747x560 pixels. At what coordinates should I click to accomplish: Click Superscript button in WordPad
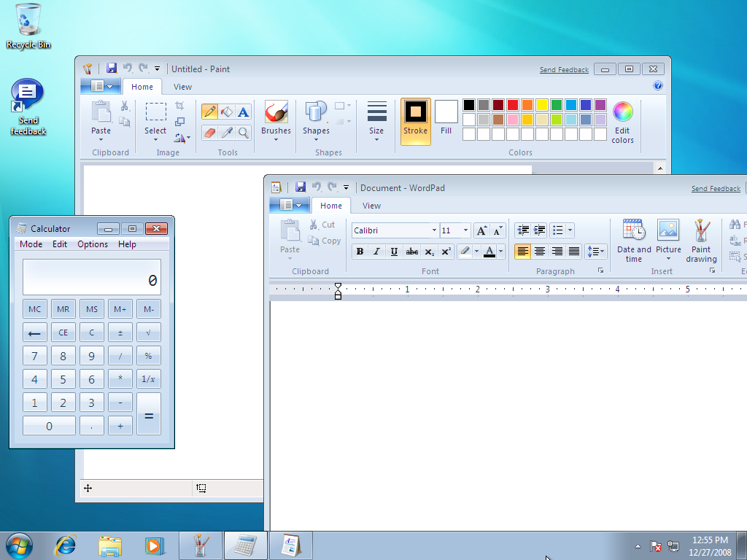pyautogui.click(x=446, y=252)
